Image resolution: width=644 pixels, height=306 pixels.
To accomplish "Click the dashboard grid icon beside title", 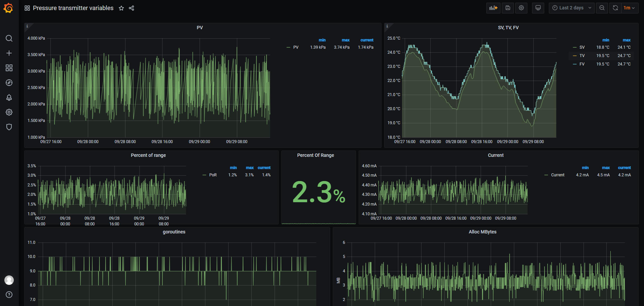I will point(27,8).
